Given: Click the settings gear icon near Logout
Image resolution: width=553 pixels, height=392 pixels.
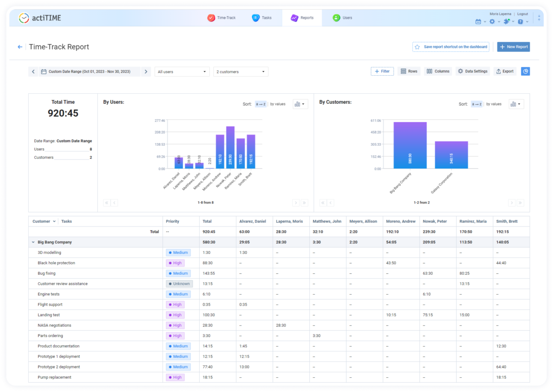Looking at the screenshot, I should [x=492, y=22].
